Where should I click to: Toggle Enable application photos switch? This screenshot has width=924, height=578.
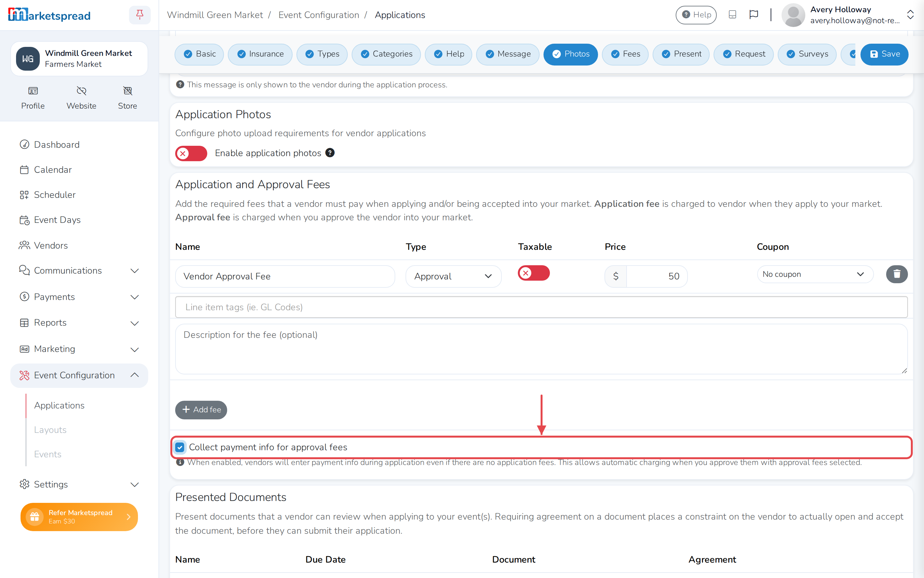[x=191, y=153]
